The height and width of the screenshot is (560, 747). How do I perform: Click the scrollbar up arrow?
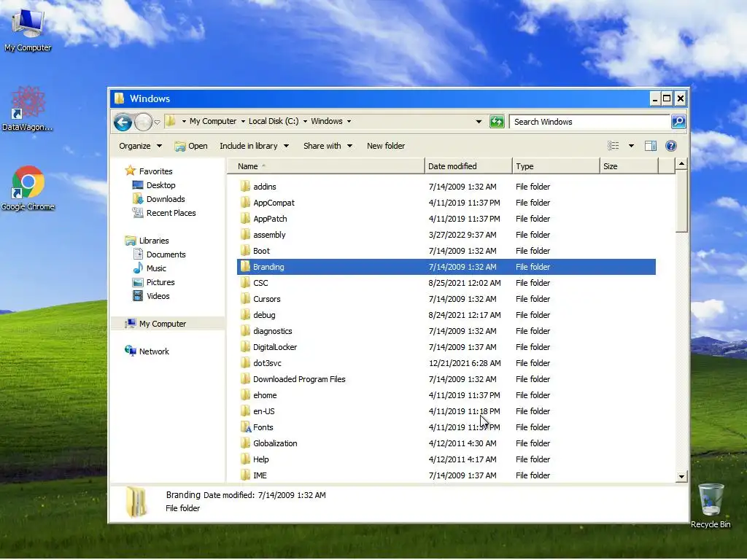click(682, 164)
